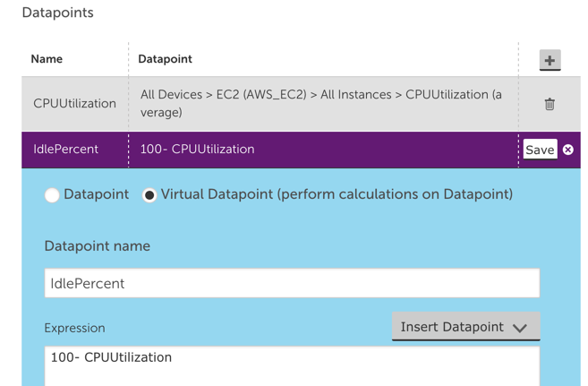Select the Datapoint radio button

pos(52,195)
